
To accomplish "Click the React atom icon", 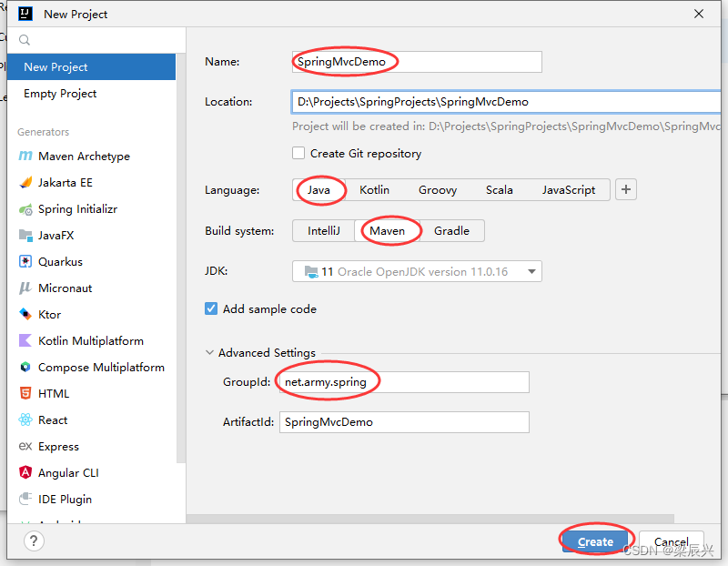I will point(25,419).
